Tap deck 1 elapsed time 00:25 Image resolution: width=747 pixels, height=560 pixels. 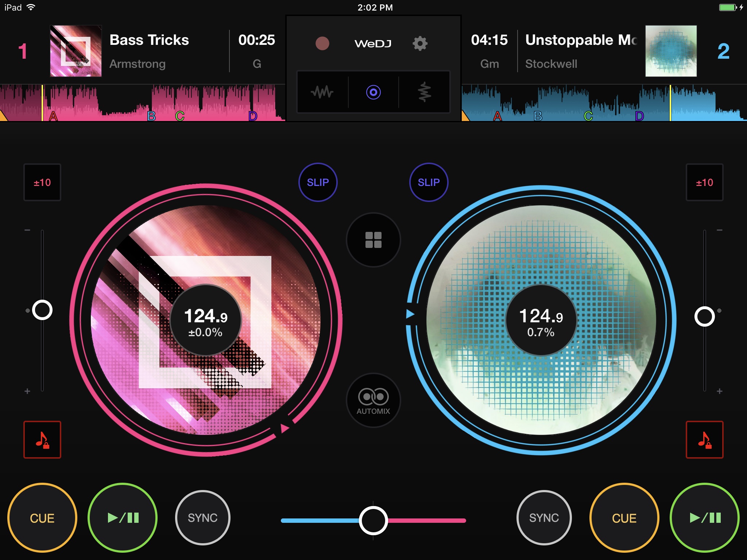256,40
